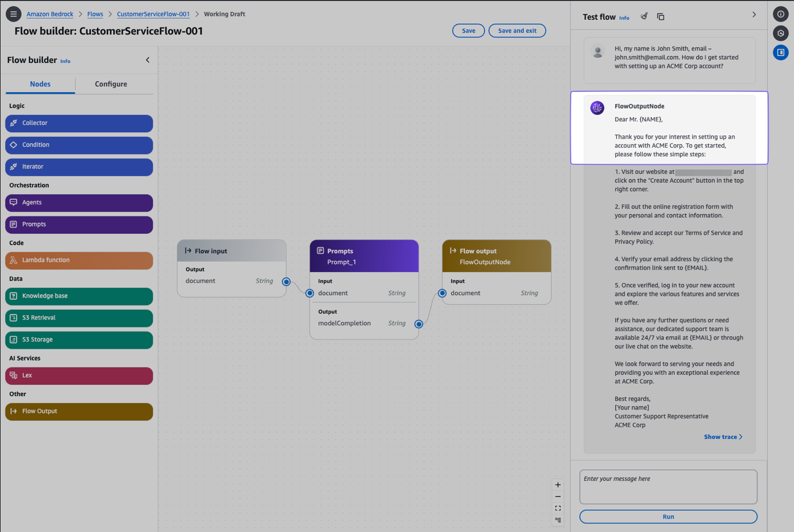794x532 pixels.
Task: Click the 'modelCompletion' output row text
Action: tap(344, 324)
